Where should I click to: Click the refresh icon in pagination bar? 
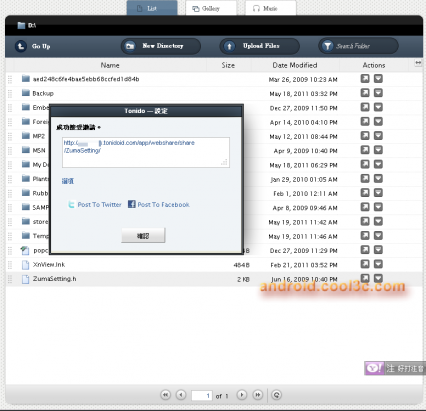tap(276, 395)
